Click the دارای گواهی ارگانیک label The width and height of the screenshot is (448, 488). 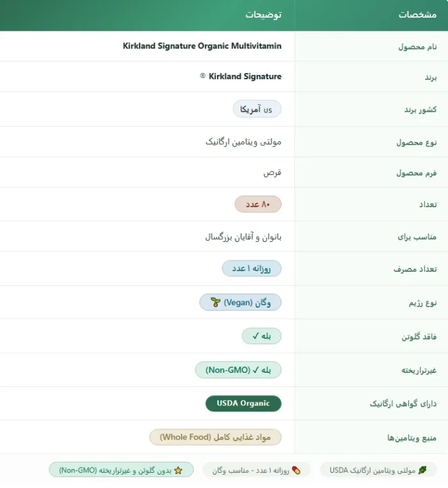click(403, 404)
